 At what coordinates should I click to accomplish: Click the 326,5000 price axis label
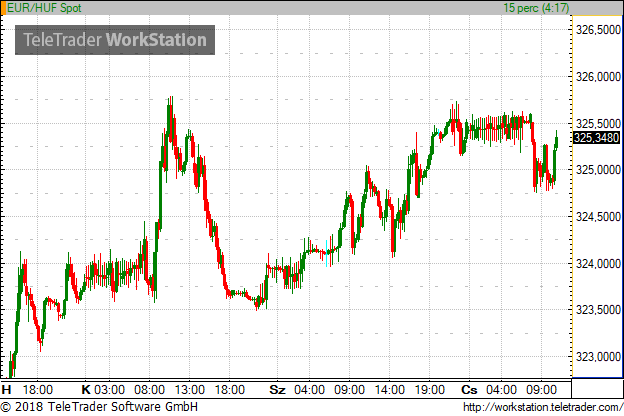tap(598, 29)
